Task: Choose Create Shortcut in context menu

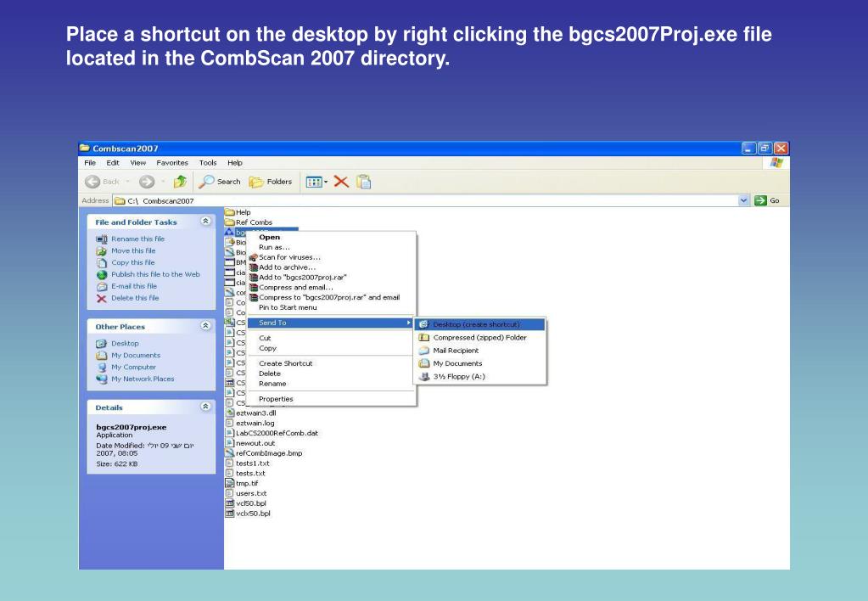Action: pyautogui.click(x=331, y=363)
